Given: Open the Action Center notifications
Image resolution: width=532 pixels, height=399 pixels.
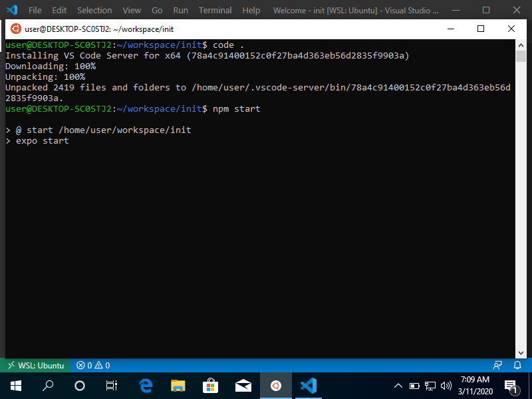Looking at the screenshot, I should point(511,386).
